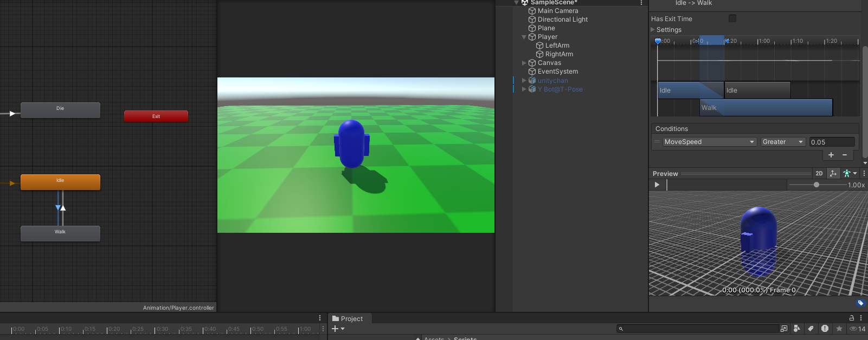Edit the 0.05 condition threshold field
Image resolution: width=868 pixels, height=340 pixels.
832,142
